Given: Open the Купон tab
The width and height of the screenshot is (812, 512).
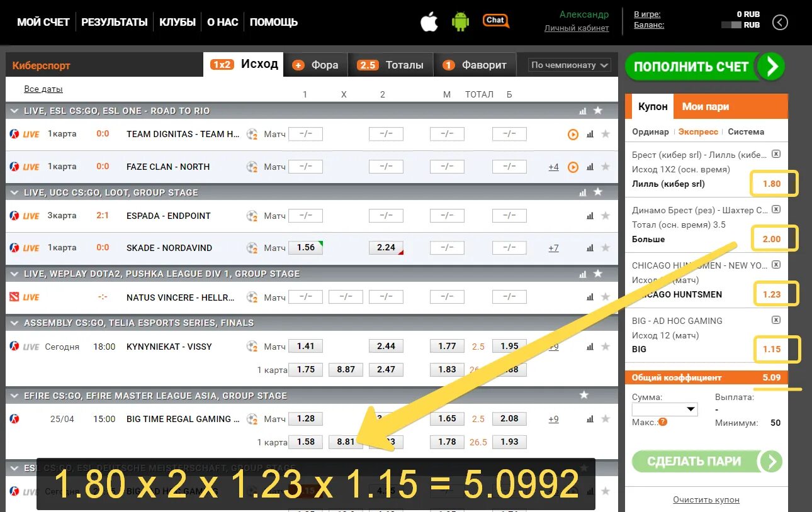Looking at the screenshot, I should pos(652,106).
